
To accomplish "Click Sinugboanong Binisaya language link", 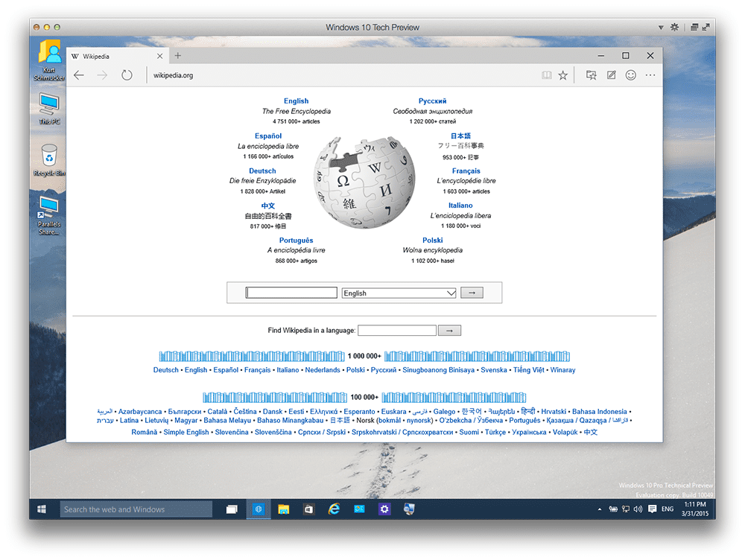I will click(439, 370).
